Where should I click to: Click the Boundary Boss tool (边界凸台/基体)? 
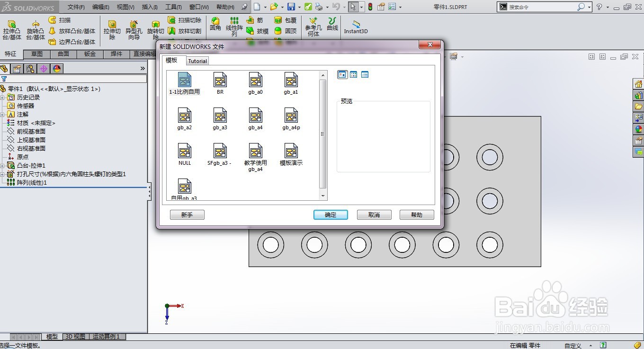(x=72, y=42)
